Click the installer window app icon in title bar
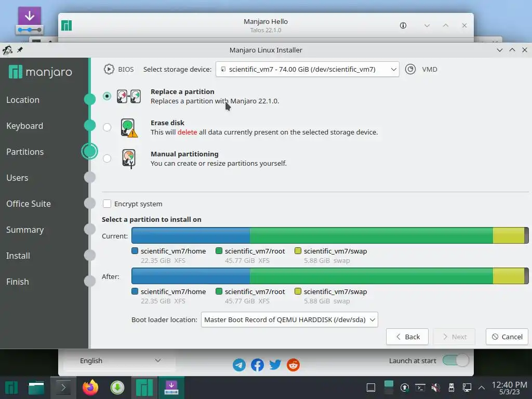Image resolution: width=532 pixels, height=399 pixels. point(7,50)
